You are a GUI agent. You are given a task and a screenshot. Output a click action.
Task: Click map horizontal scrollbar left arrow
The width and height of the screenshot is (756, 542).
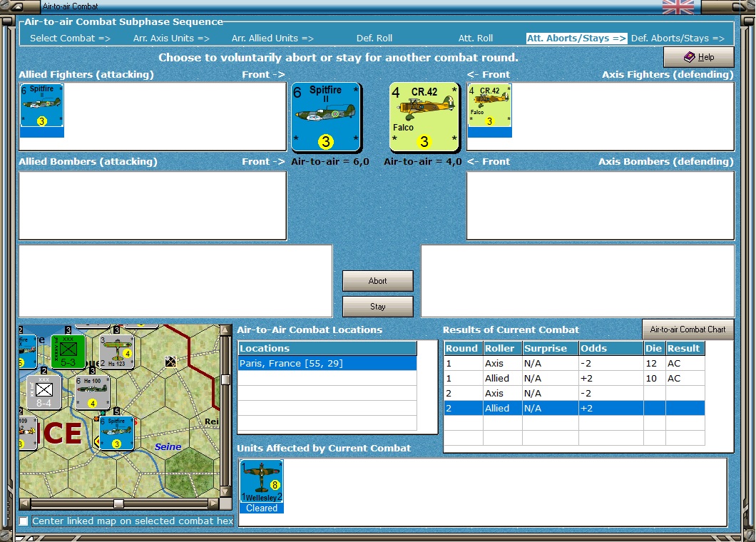tap(24, 503)
